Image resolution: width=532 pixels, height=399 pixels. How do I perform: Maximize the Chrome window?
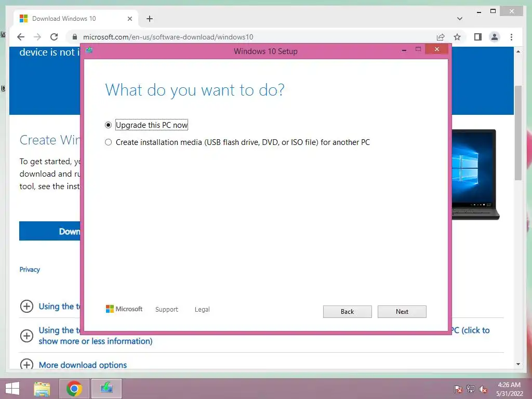coord(493,11)
